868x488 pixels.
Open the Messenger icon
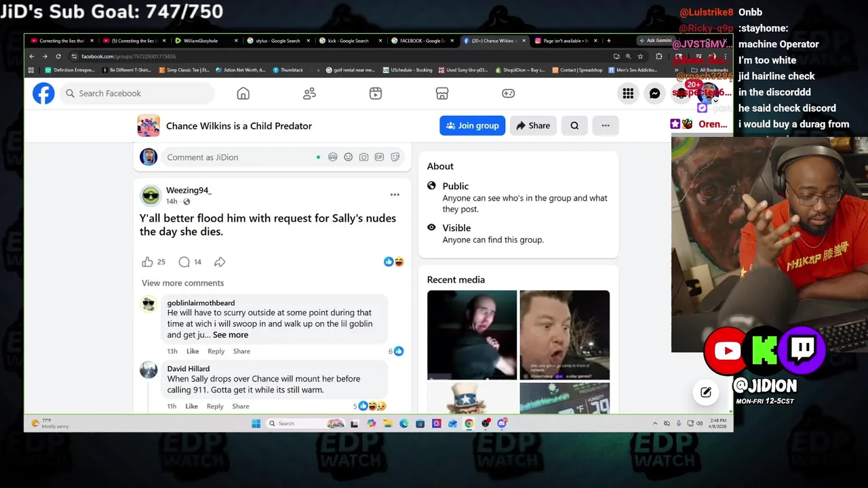pyautogui.click(x=654, y=94)
